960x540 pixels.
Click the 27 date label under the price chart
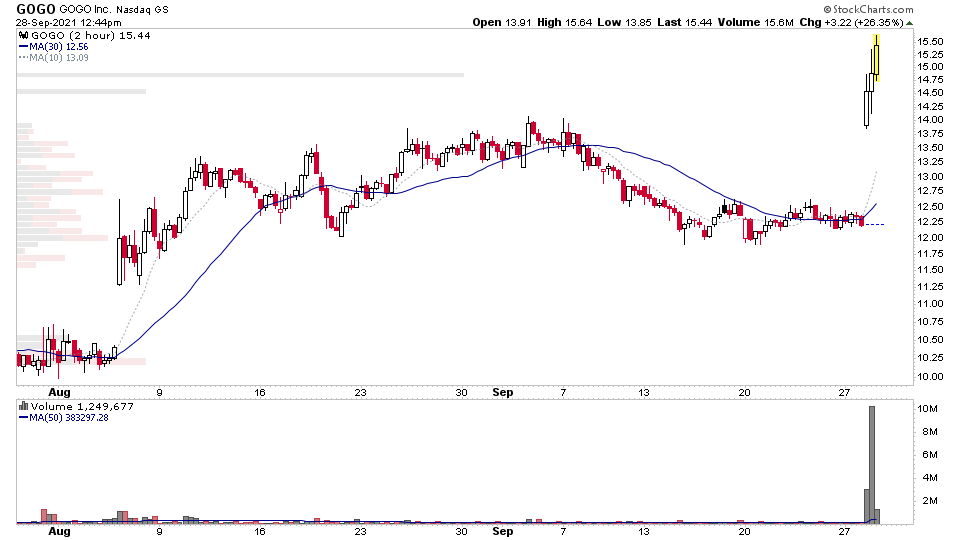coord(844,392)
